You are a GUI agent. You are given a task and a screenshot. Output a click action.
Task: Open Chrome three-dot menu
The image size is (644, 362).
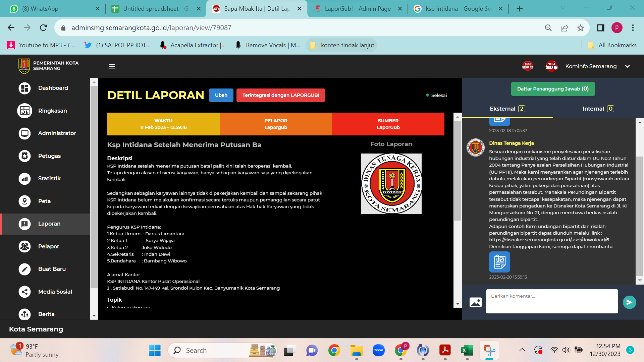tap(633, 28)
